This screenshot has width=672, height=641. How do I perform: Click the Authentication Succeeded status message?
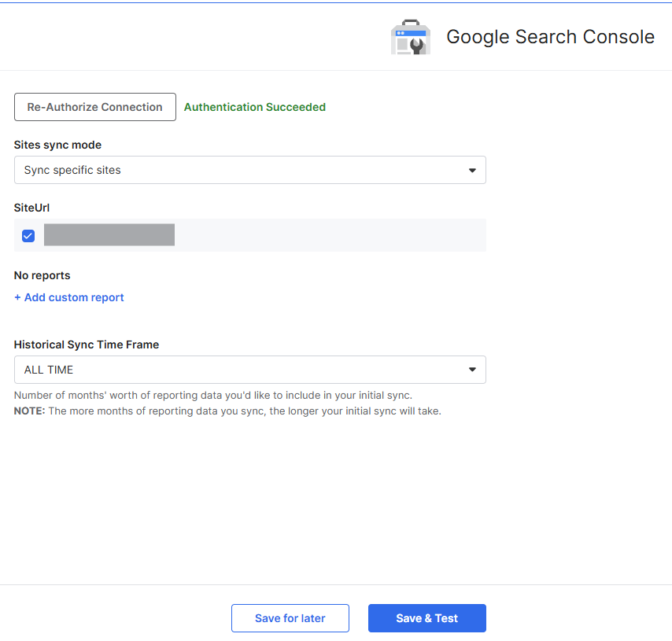coord(254,107)
